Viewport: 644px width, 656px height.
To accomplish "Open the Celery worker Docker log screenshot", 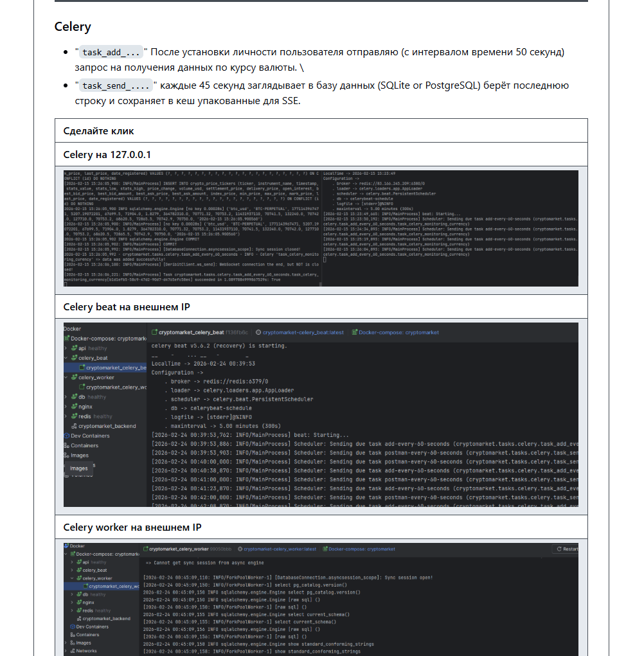I will (321, 599).
